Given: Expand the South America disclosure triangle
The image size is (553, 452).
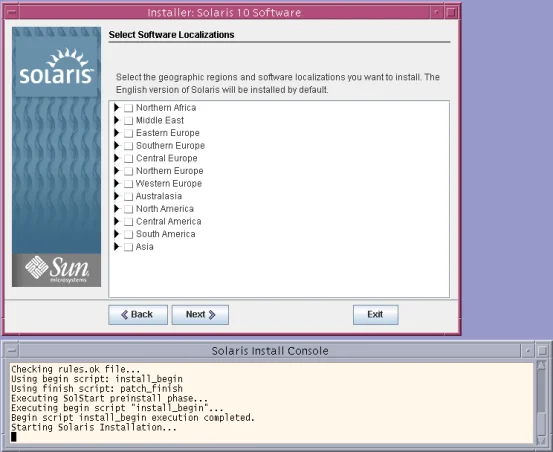Looking at the screenshot, I should pos(116,234).
